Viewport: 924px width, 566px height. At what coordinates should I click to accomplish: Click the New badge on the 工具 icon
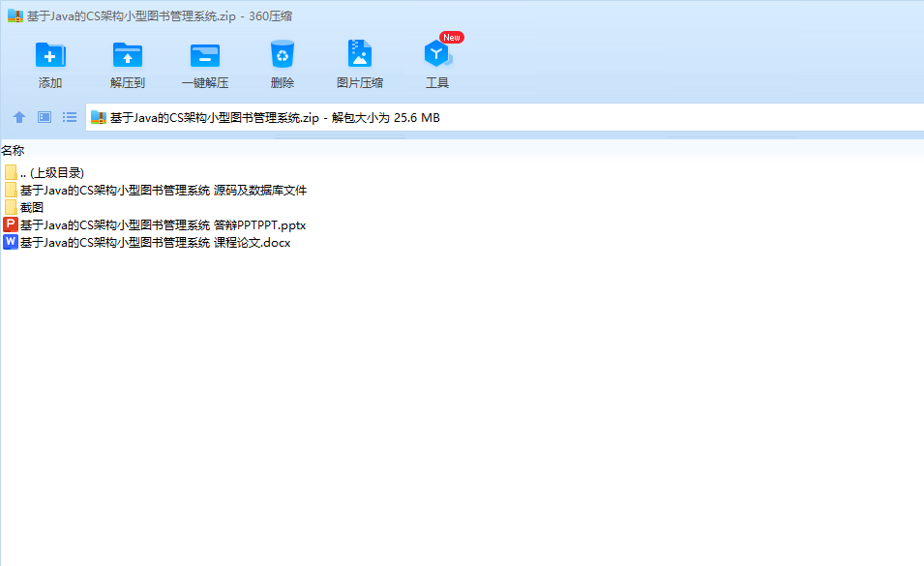coord(452,37)
